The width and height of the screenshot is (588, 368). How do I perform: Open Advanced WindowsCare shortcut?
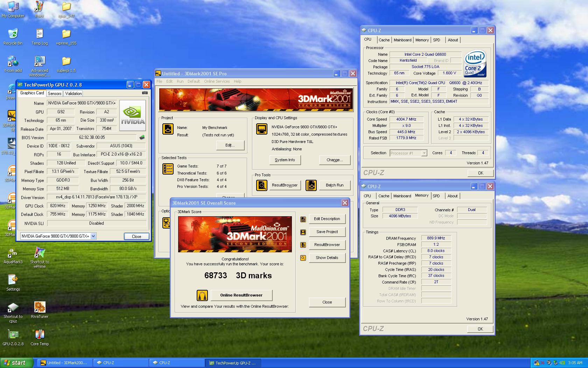coord(40,66)
